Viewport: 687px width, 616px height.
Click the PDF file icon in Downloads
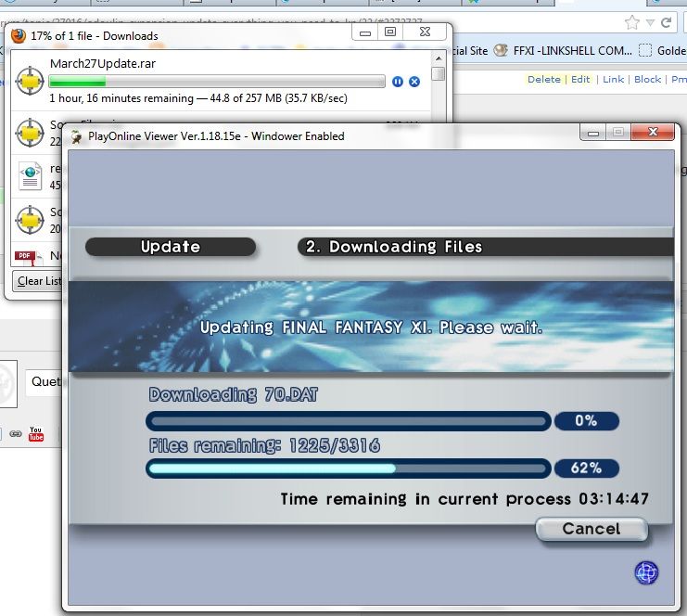click(x=26, y=258)
